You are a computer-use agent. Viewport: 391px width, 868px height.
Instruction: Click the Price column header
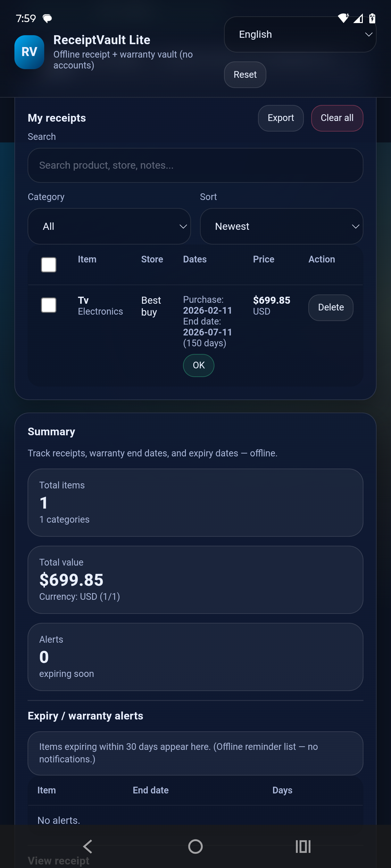(263, 259)
